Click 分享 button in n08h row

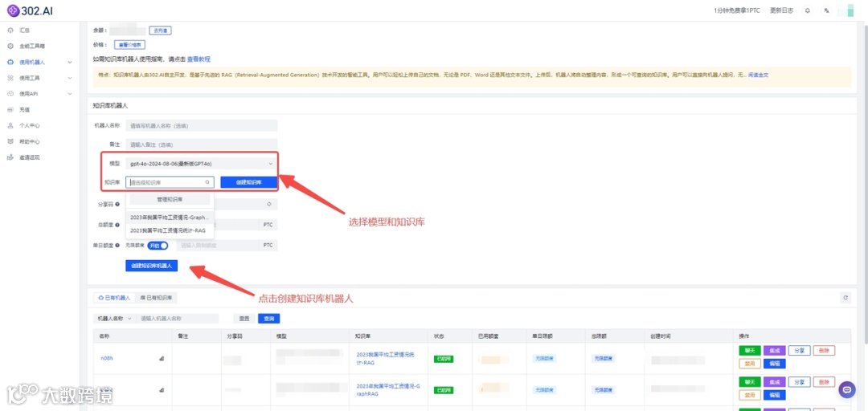tap(799, 350)
